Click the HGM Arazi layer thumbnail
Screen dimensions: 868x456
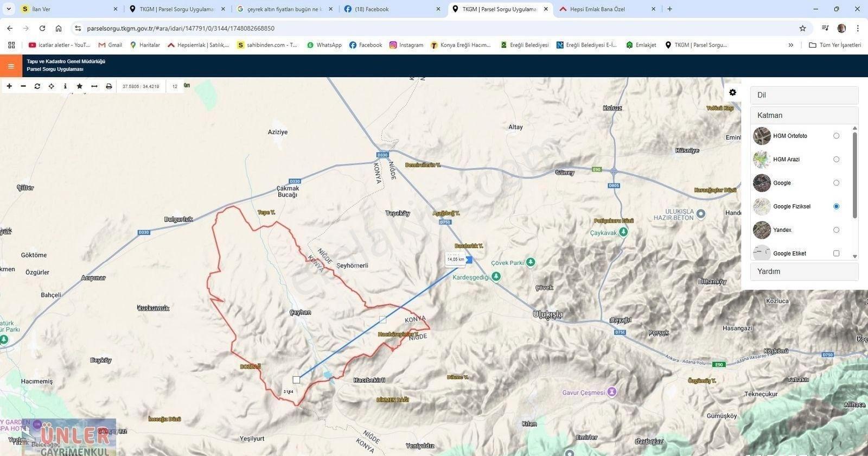762,160
